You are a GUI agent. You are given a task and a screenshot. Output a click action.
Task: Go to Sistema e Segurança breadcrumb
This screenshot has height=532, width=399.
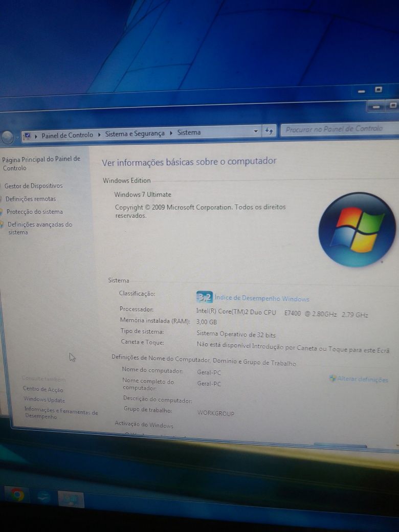[x=135, y=134]
